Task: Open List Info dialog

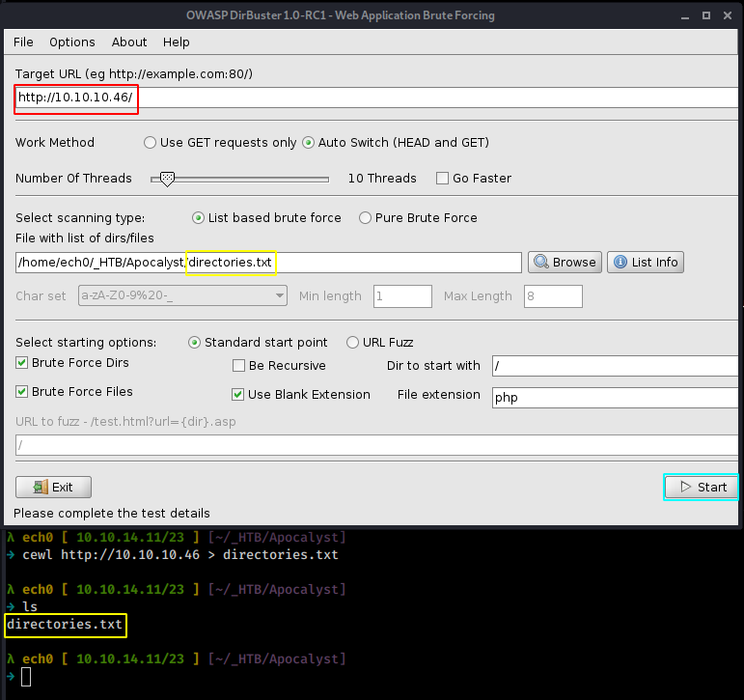Action: click(645, 262)
